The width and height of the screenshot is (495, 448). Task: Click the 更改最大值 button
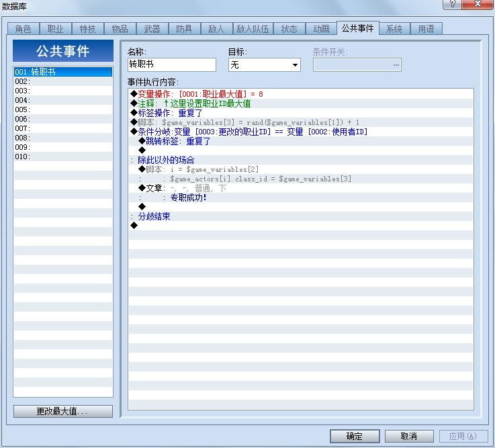pyautogui.click(x=63, y=411)
